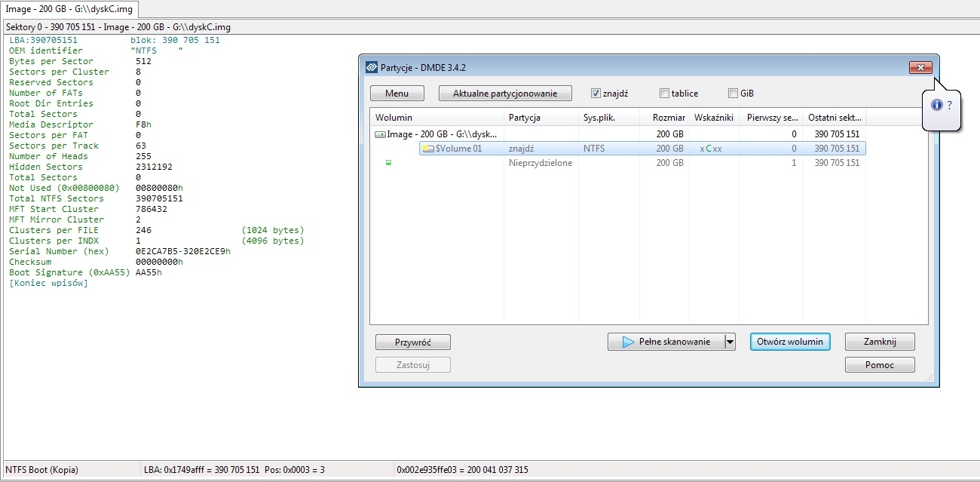This screenshot has height=482, width=980.
Task: Click the dialog resize grip corner
Action: (x=929, y=377)
